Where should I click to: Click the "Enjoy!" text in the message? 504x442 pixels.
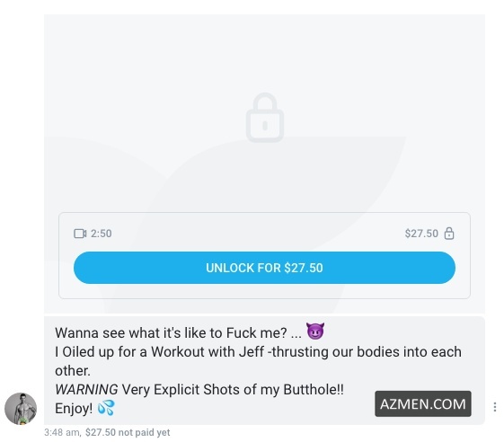pos(74,409)
